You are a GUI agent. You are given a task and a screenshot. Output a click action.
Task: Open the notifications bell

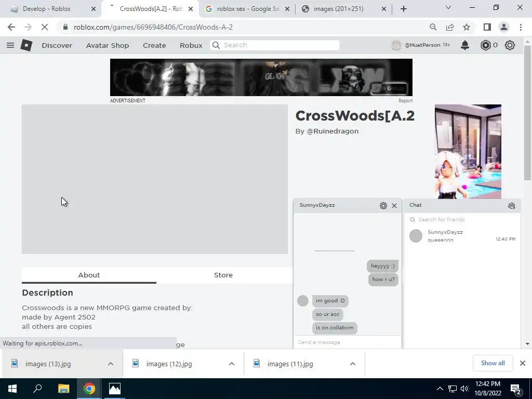tap(465, 45)
